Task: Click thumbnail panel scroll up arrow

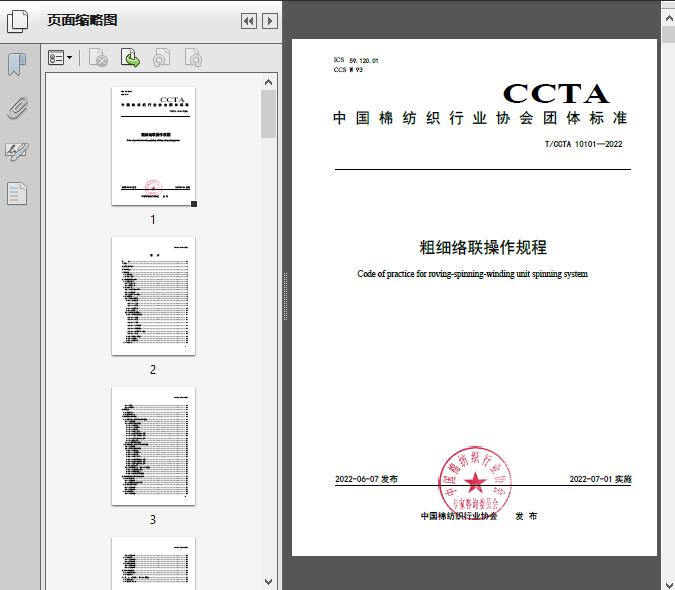Action: click(269, 82)
